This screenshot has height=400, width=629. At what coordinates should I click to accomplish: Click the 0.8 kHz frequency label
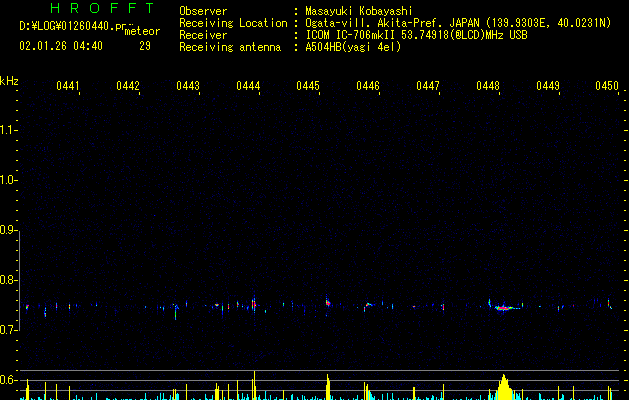click(8, 280)
